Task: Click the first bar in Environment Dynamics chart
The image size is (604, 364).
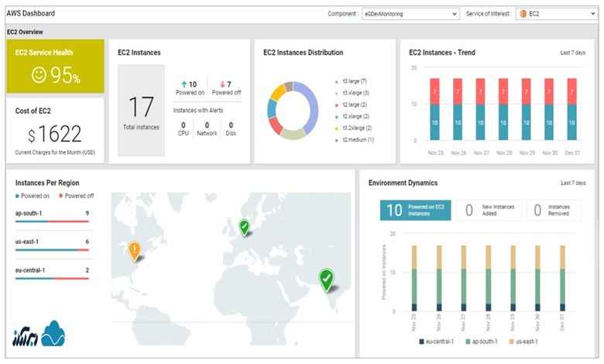Action: [414, 278]
